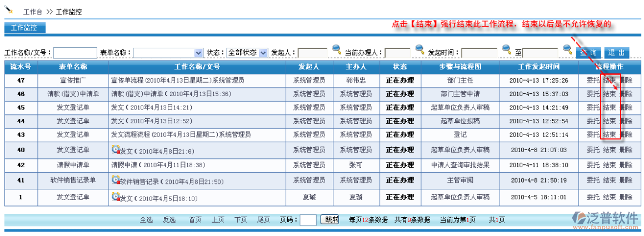Screen dimensions: 644x236
Task: Click 删除 for workflow row 42
Action: pyautogui.click(x=626, y=165)
